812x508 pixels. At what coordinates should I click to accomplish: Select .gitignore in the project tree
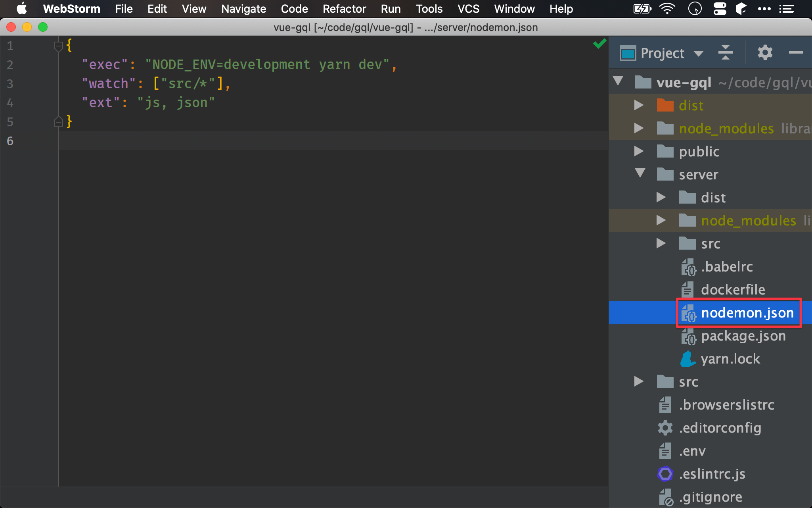[x=710, y=497]
